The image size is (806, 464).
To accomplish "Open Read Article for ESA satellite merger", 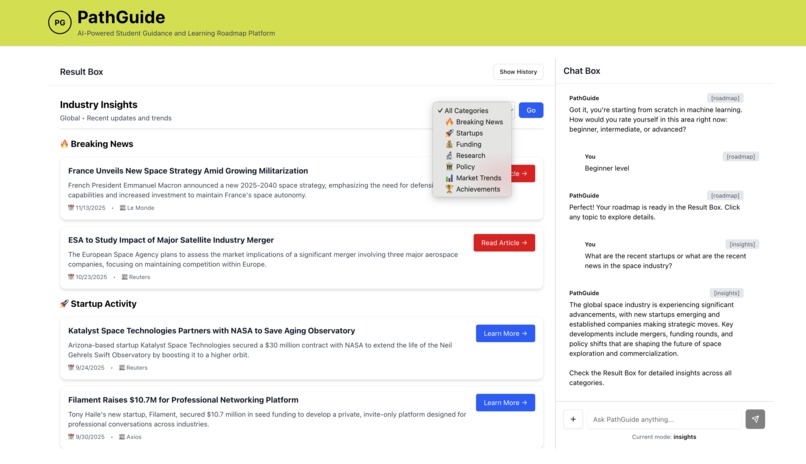I will tap(504, 243).
